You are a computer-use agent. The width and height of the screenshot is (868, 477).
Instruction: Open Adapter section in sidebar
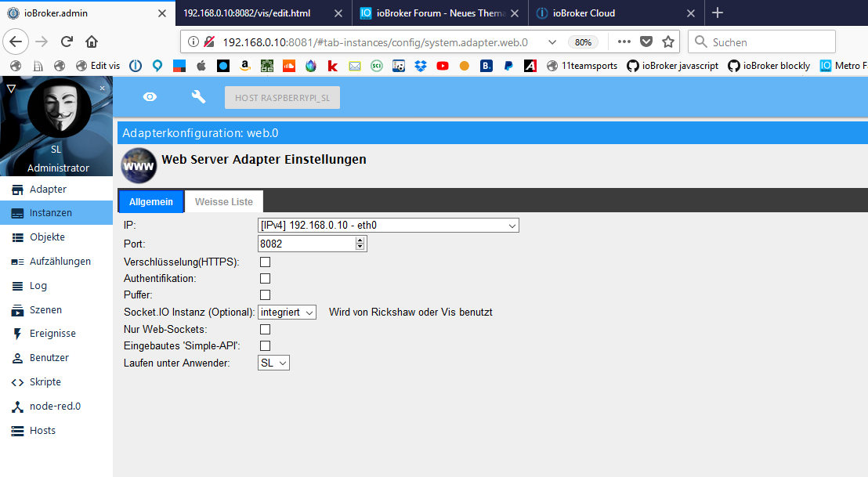pos(48,189)
